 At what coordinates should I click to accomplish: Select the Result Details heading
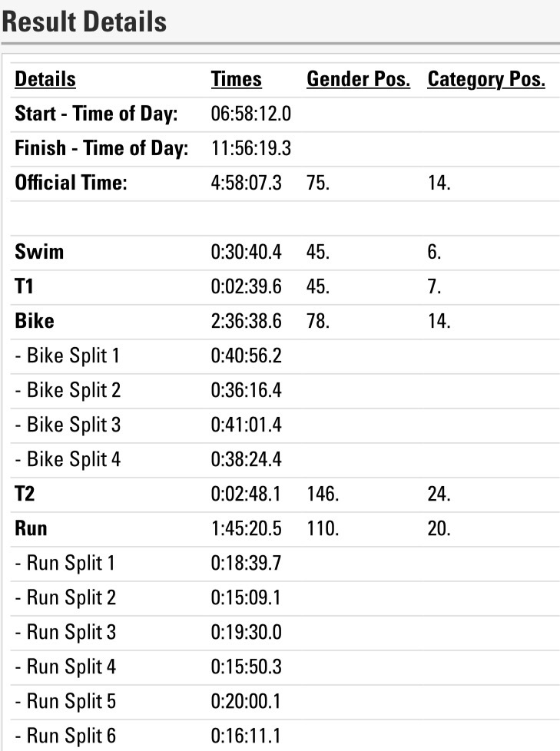(x=84, y=22)
